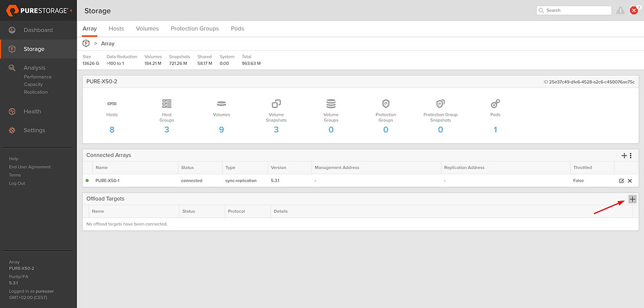Collapse the sidebar with the orange arrow

click(71, 10)
